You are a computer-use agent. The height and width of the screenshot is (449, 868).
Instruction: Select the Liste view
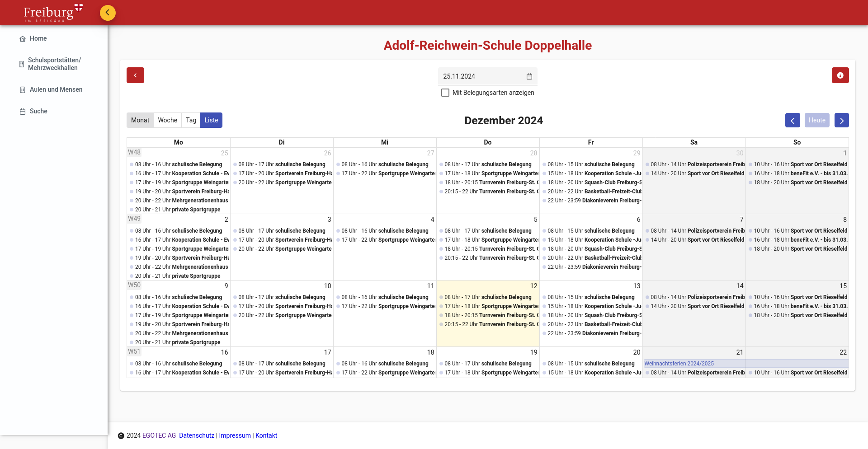click(211, 120)
